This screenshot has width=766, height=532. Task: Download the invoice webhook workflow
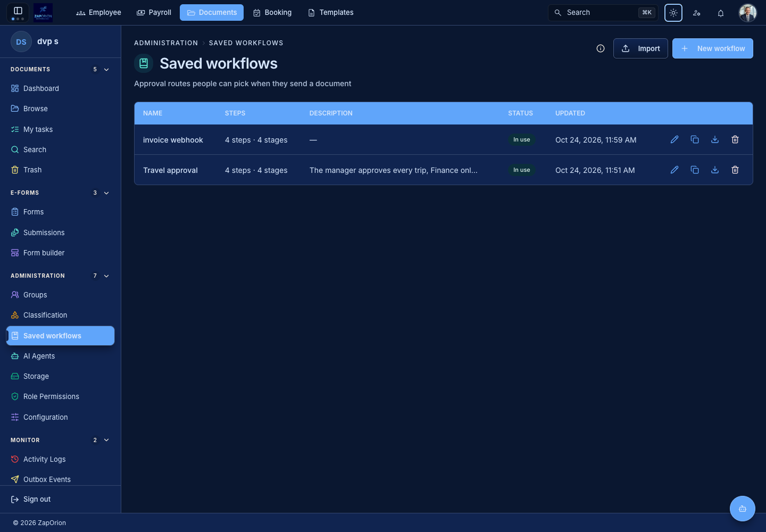(x=715, y=139)
